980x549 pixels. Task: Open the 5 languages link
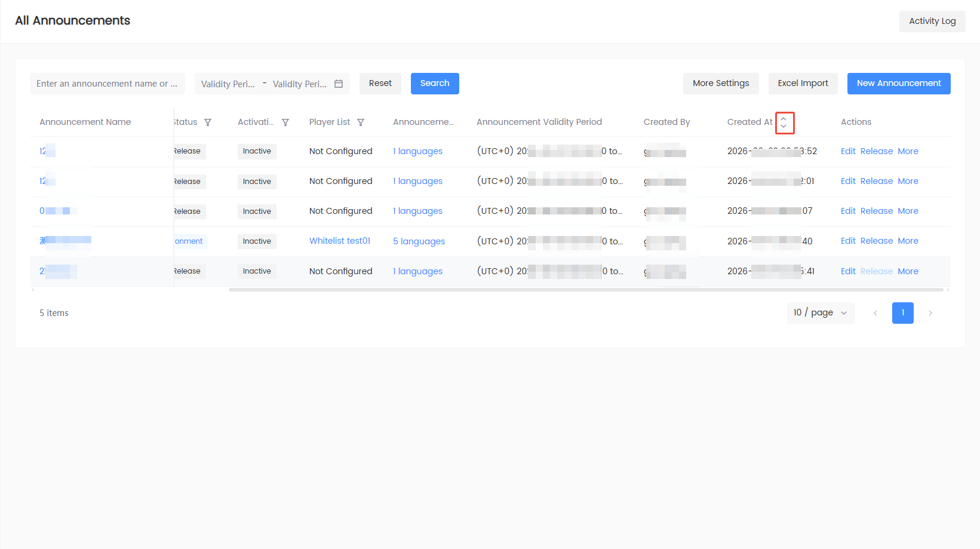coord(419,241)
